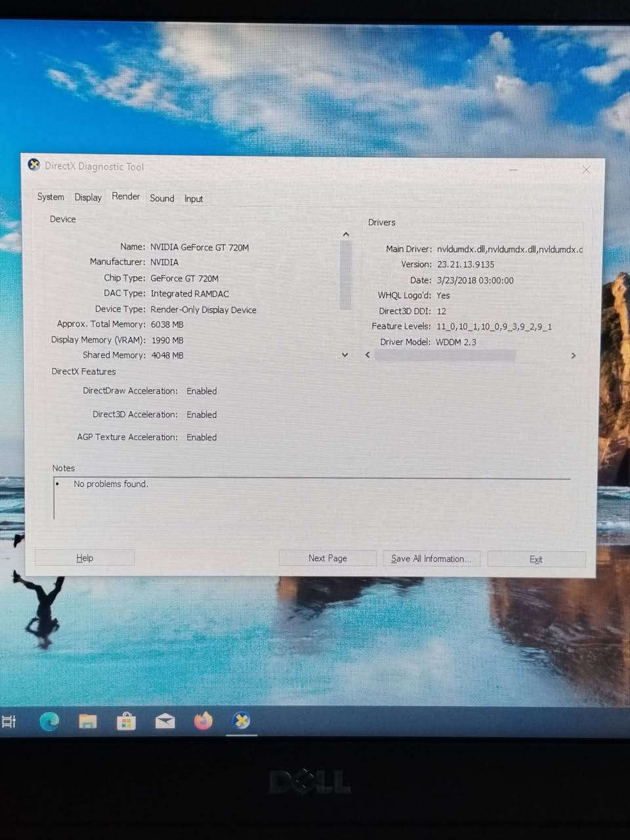Click the Next Page button

(x=327, y=558)
